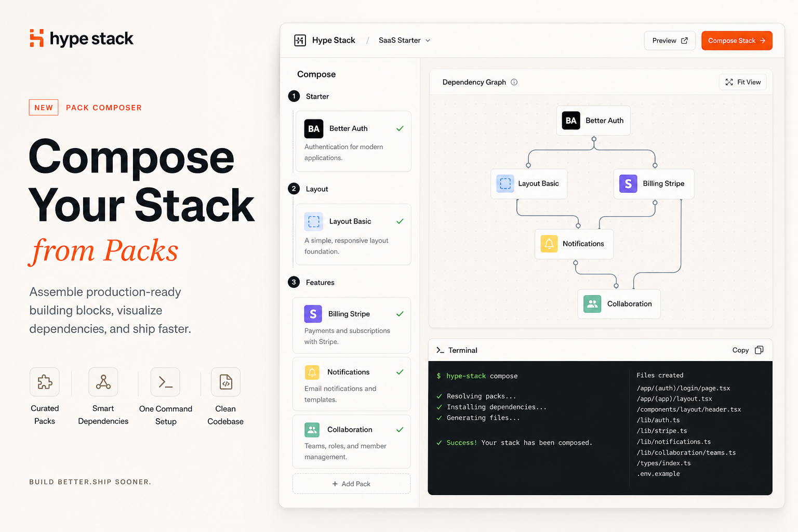Click the step 1 Starter label

point(317,97)
